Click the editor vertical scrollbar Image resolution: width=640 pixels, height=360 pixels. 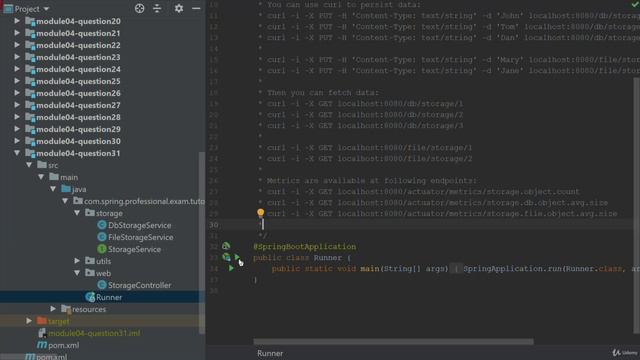click(x=637, y=204)
